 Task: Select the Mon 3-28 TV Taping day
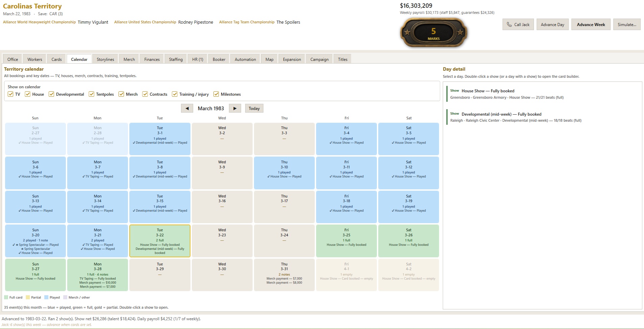98,275
